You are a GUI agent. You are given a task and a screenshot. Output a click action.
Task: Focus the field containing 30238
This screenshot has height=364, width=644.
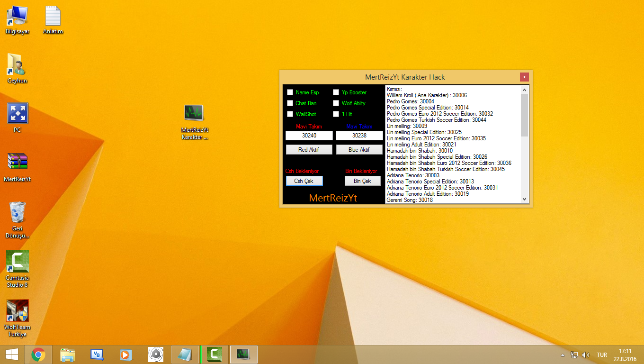(359, 136)
